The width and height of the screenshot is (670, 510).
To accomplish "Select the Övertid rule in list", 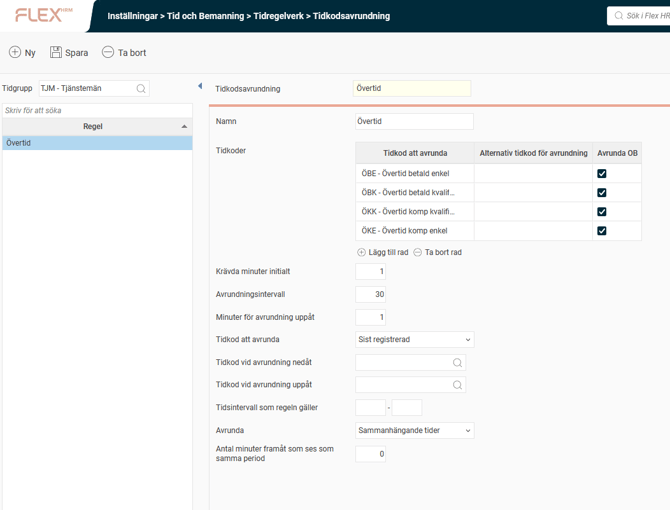I will point(96,143).
